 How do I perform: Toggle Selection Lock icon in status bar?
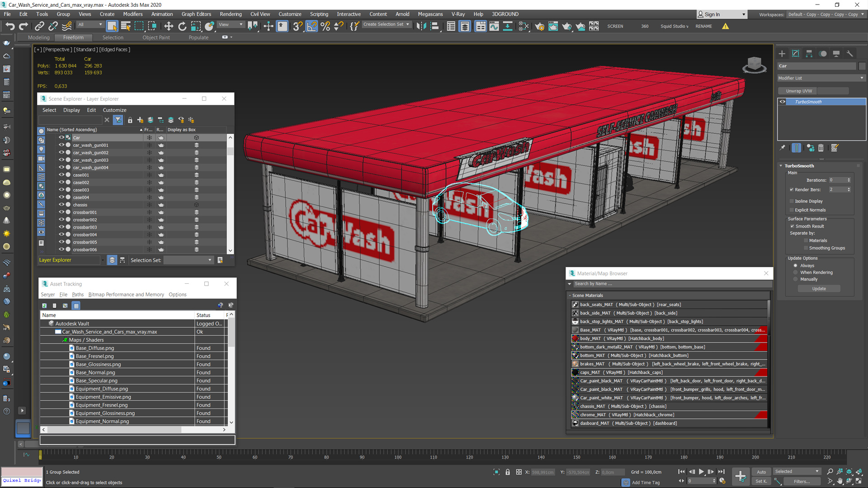pos(508,472)
